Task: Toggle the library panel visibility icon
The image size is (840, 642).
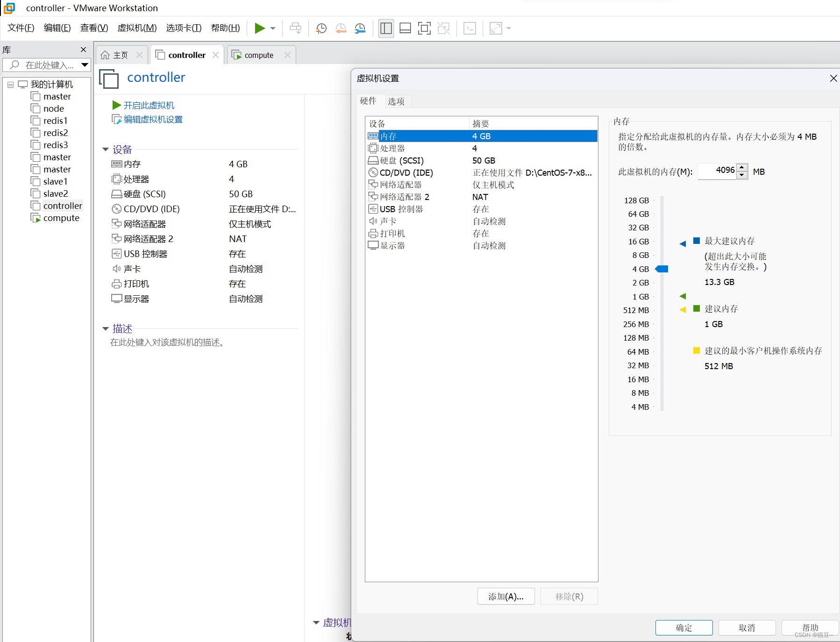Action: tap(386, 29)
